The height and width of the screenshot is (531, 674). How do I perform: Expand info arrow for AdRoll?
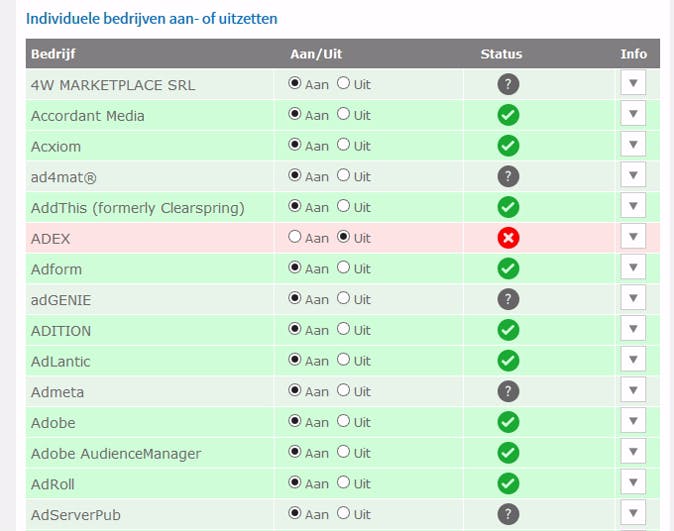pyautogui.click(x=633, y=482)
